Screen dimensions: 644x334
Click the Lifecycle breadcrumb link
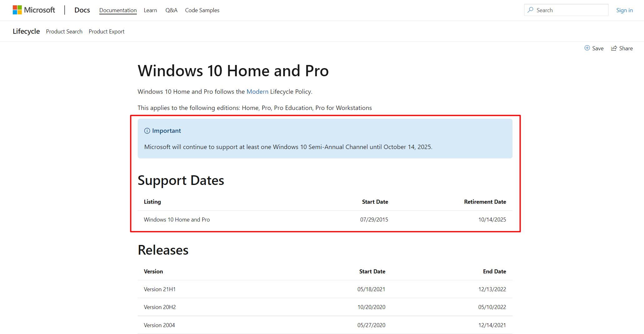click(26, 31)
